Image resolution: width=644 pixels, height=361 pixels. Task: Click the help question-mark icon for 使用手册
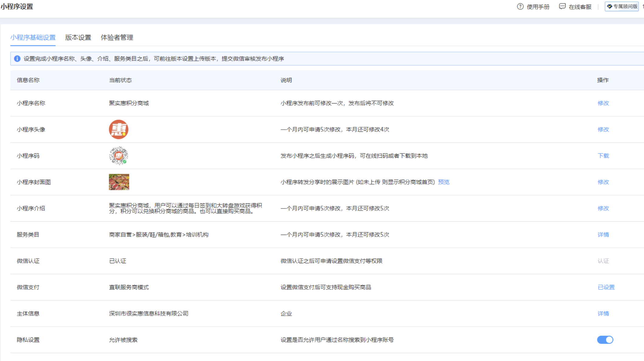(x=520, y=7)
